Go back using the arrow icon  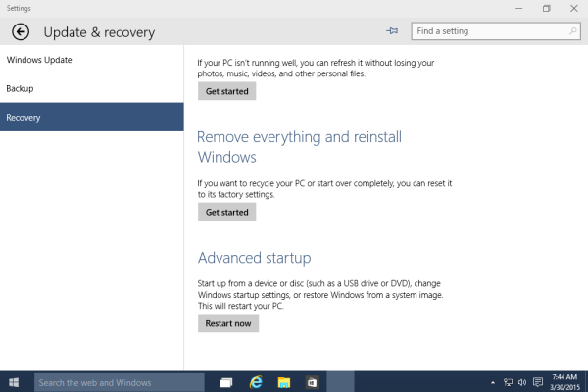pos(21,32)
